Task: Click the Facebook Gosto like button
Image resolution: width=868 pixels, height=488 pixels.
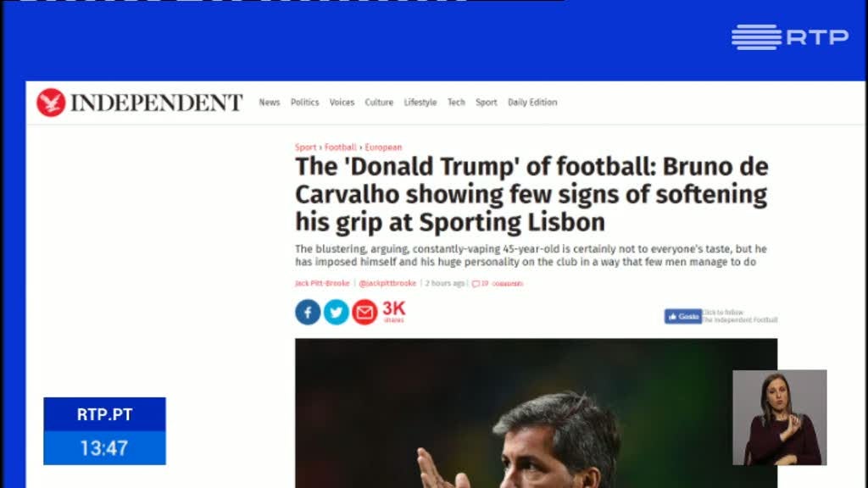Action: [683, 317]
